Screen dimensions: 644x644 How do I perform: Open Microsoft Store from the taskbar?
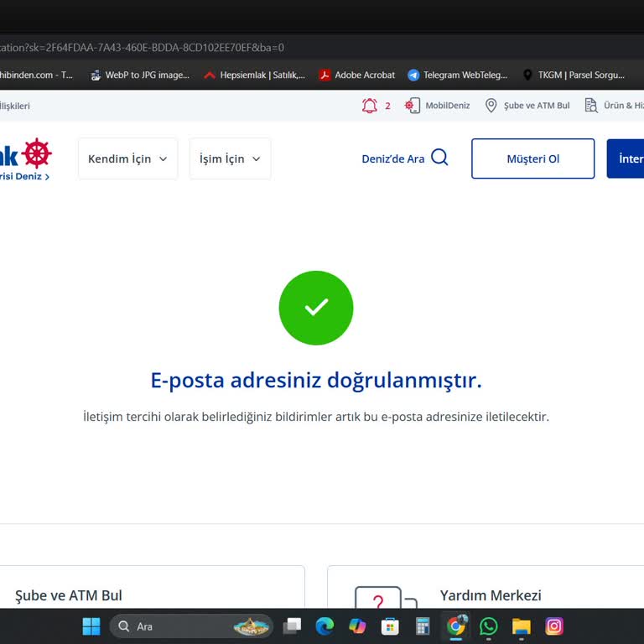coord(390,626)
